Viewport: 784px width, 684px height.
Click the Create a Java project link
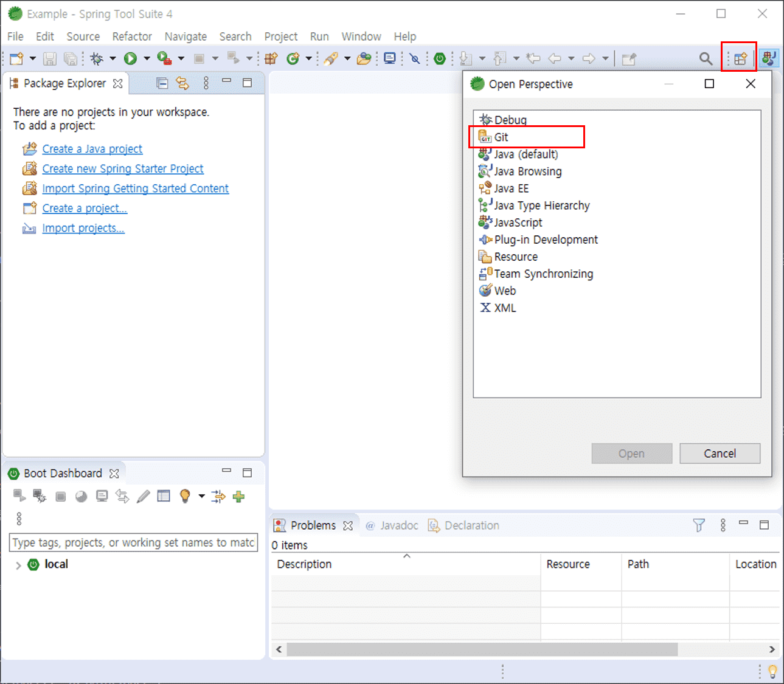(92, 149)
